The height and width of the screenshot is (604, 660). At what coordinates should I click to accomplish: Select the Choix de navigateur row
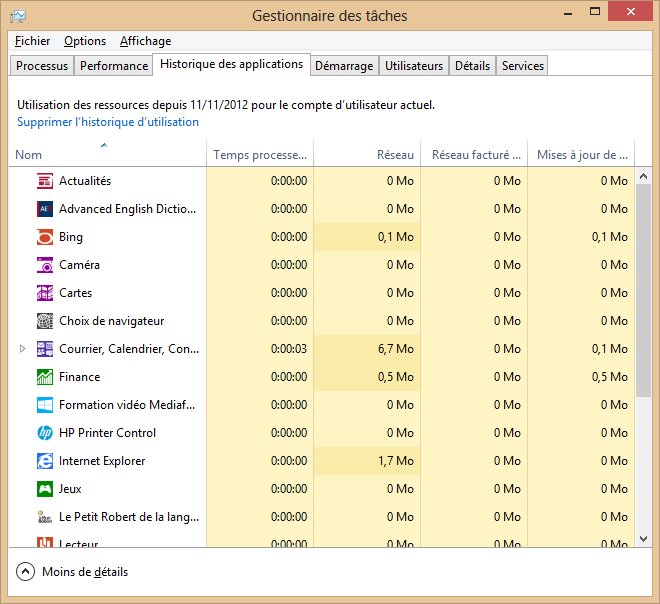(111, 321)
